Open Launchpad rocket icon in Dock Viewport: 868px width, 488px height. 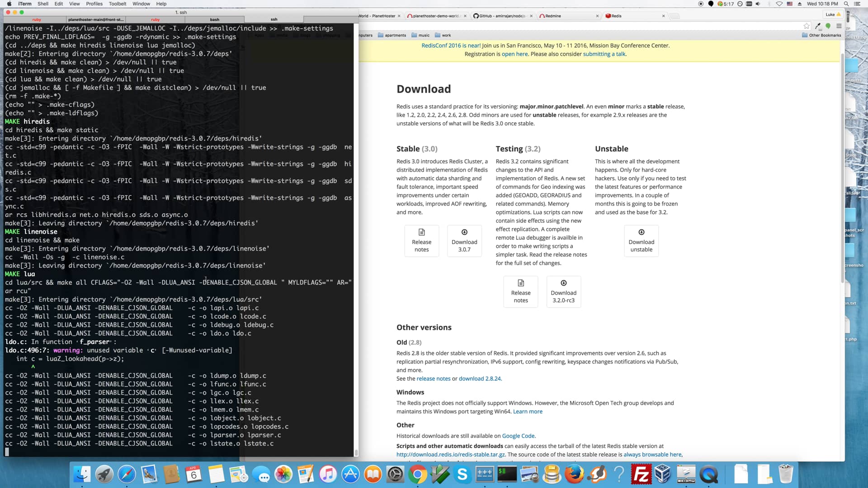click(104, 474)
